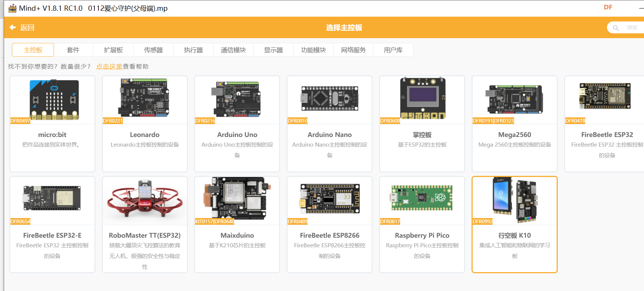Click the DFR0221 product code label
Screen dimensions: 644x291
113,121
